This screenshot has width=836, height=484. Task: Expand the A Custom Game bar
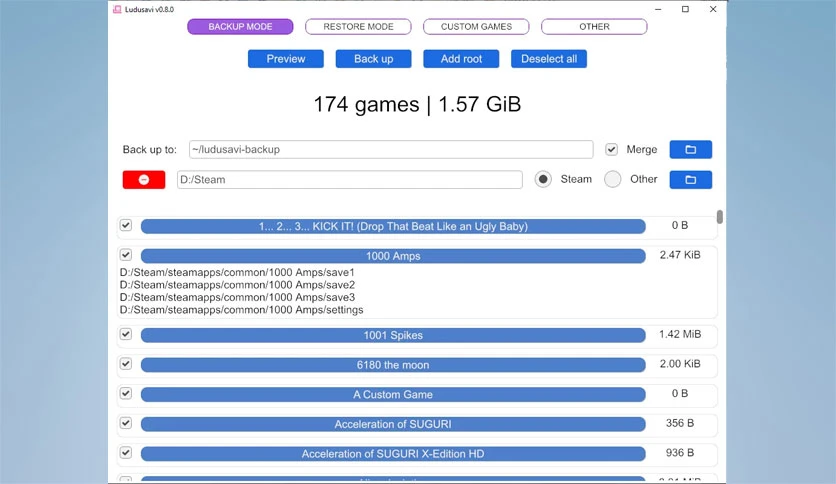click(393, 394)
